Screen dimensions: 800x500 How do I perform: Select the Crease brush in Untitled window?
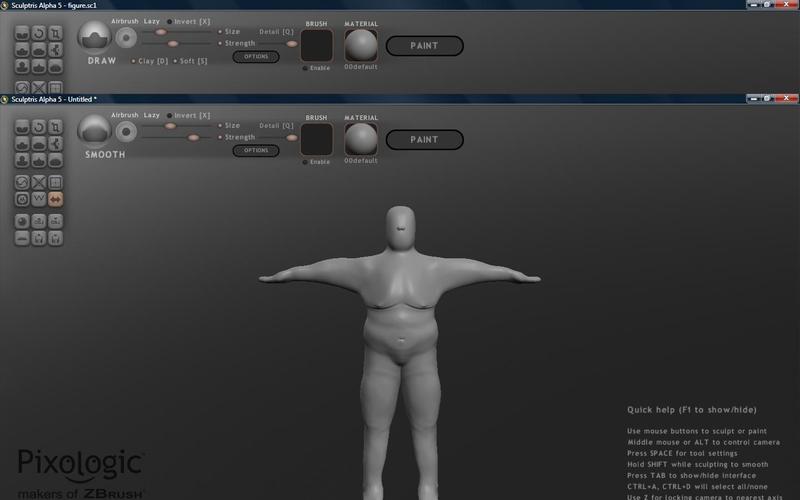coord(21,126)
